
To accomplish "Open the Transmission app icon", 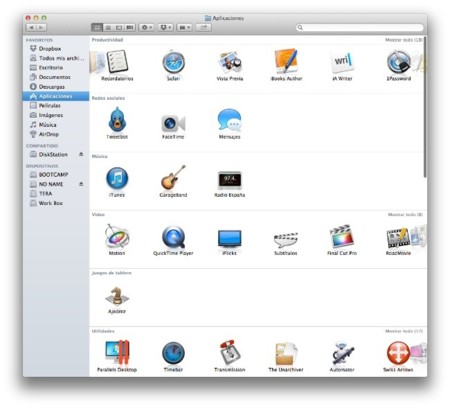I will pyautogui.click(x=229, y=353).
